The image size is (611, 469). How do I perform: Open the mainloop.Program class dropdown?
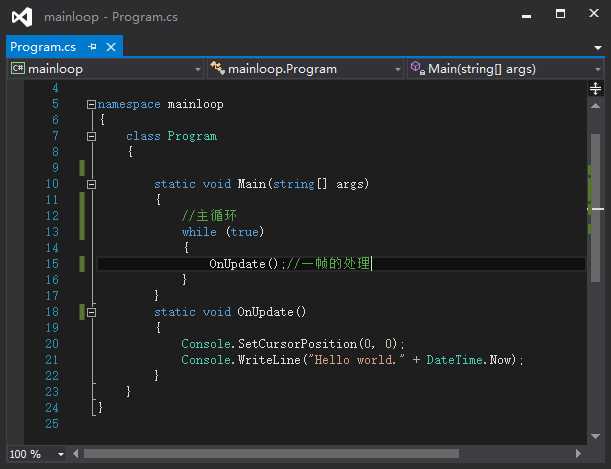tap(306, 69)
